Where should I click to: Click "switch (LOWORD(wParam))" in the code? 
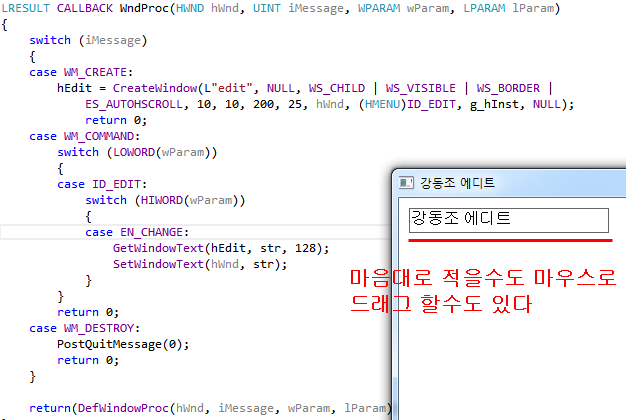pyautogui.click(x=137, y=152)
